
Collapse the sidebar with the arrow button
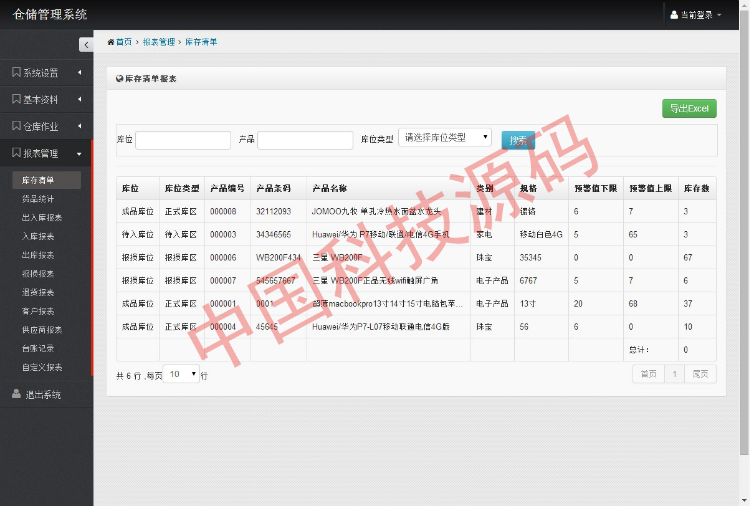point(85,44)
